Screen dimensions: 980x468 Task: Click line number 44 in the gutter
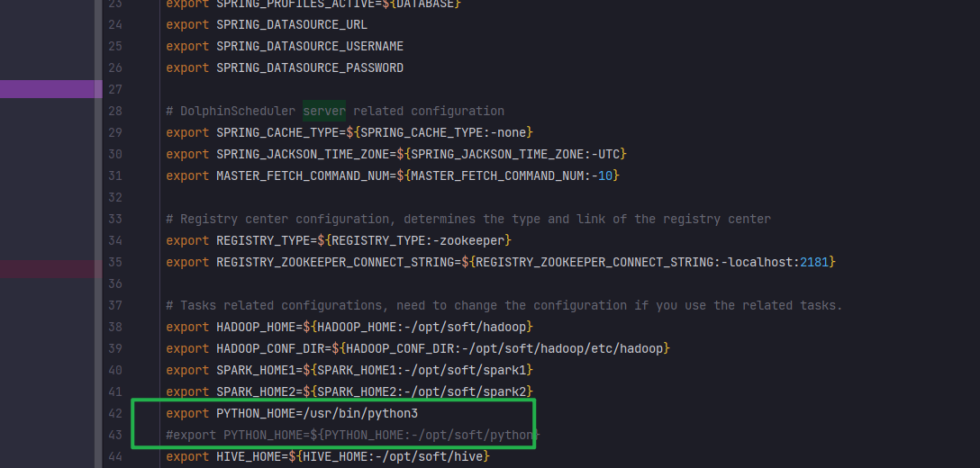(x=115, y=457)
